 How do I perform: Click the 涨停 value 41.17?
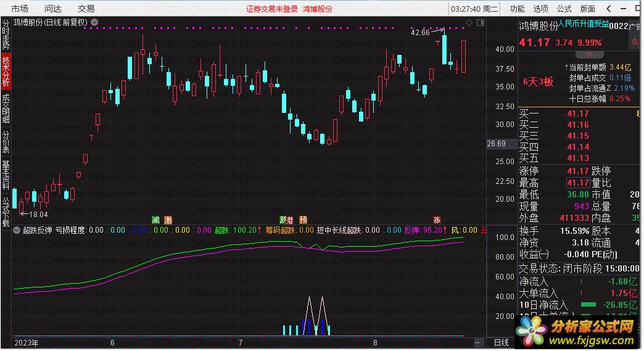tap(578, 171)
